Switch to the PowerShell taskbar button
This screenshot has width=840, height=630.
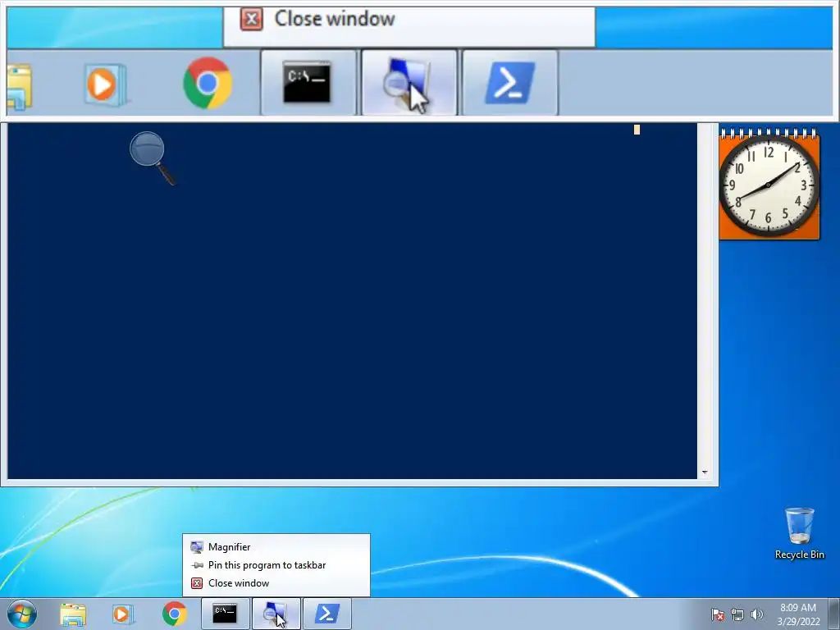pyautogui.click(x=326, y=614)
